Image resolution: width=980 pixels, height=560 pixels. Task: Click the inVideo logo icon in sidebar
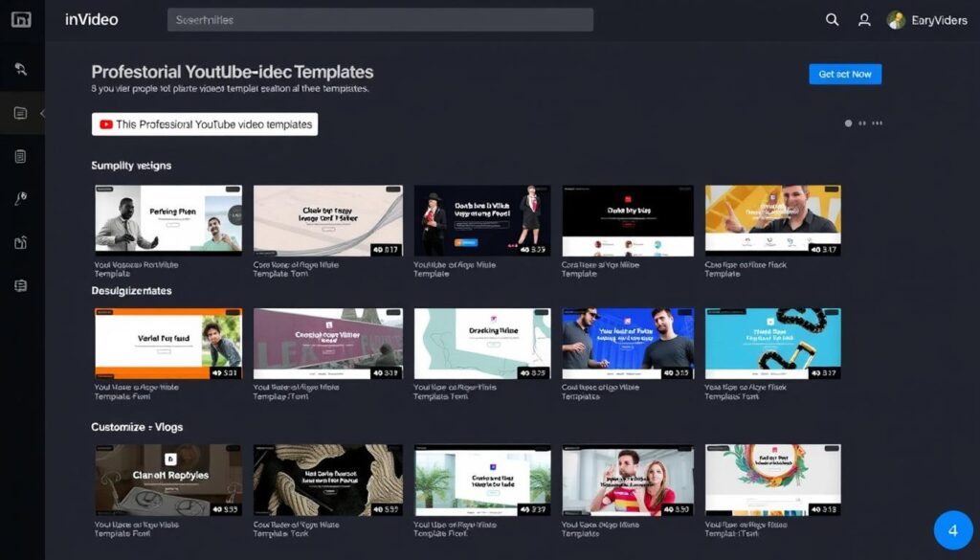point(21,19)
